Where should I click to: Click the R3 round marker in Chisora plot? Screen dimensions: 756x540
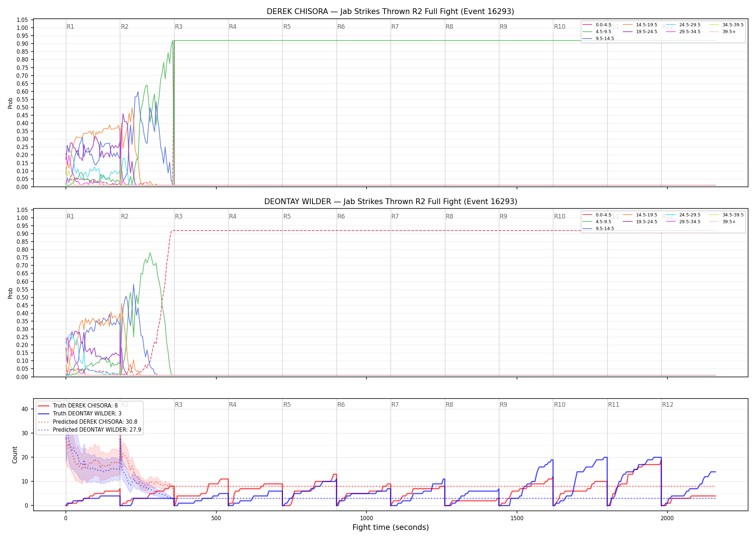179,27
